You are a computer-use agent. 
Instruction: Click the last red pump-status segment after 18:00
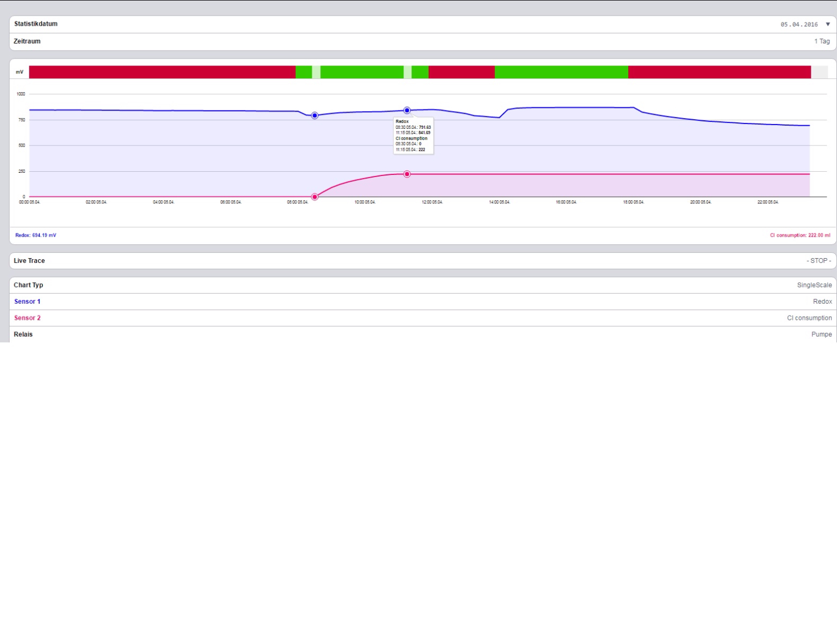tap(719, 72)
